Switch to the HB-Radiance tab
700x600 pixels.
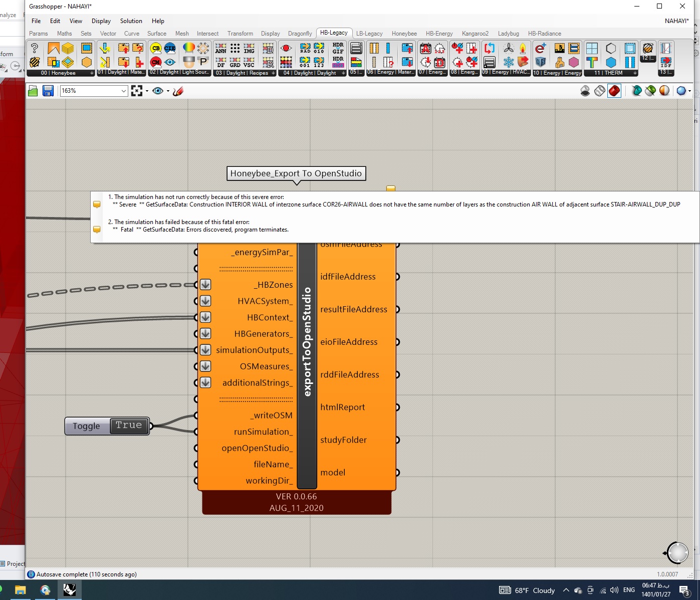[545, 34]
